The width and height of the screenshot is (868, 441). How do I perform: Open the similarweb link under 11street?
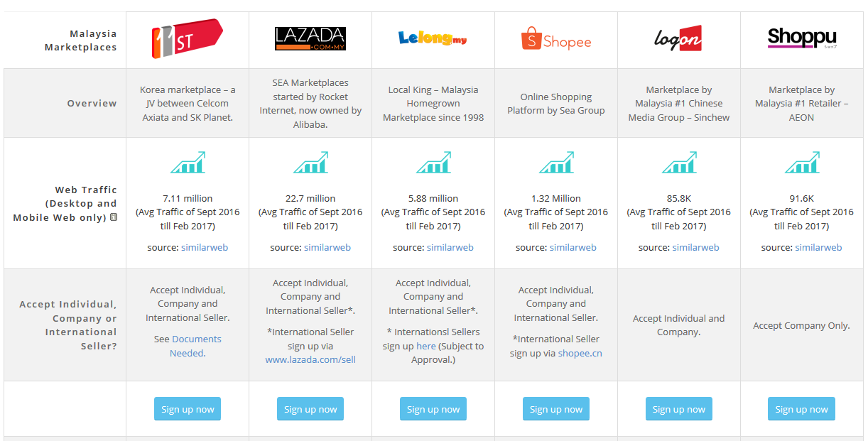[205, 247]
